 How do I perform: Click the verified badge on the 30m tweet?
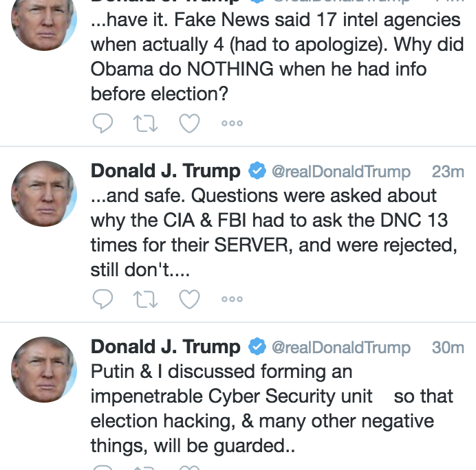click(x=257, y=347)
